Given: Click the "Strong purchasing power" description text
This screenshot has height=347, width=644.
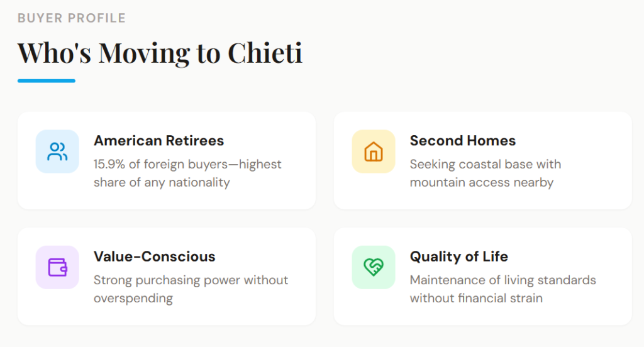Looking at the screenshot, I should pos(191,280).
